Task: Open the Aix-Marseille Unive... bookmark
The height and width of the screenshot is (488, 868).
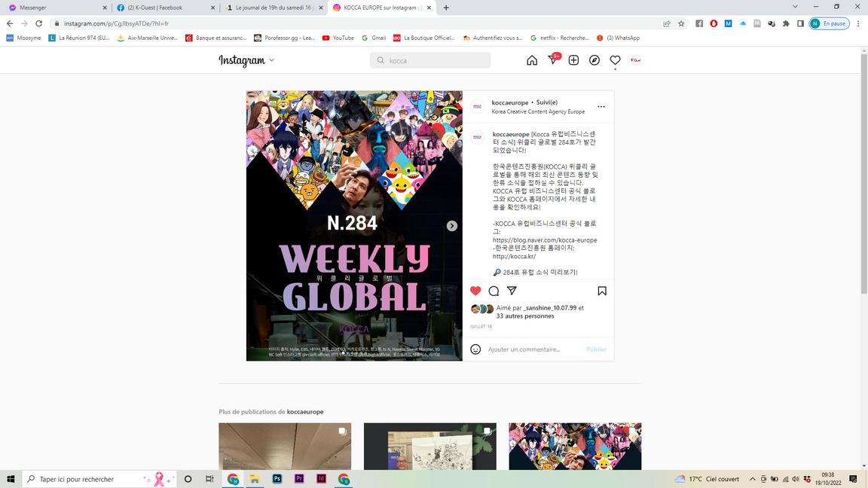Action: click(x=147, y=38)
